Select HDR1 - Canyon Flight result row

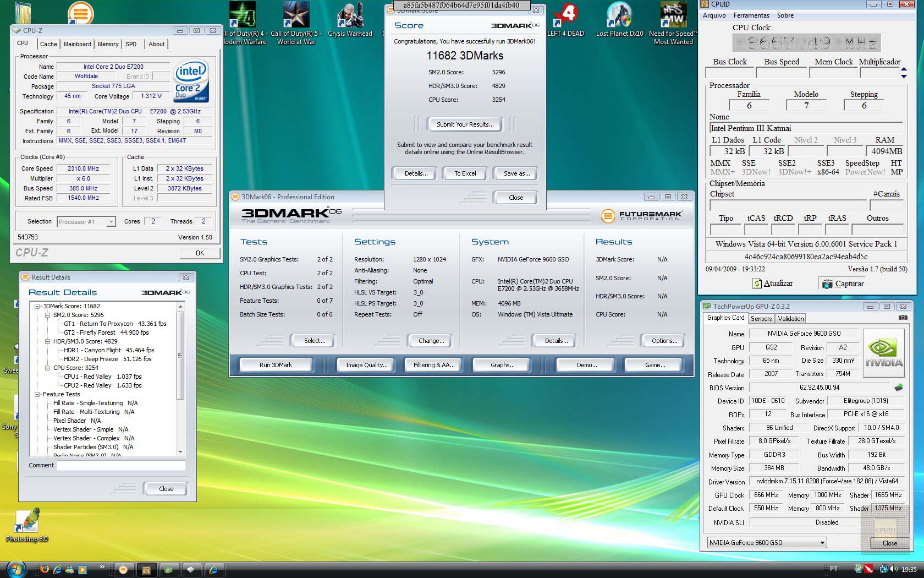point(109,350)
